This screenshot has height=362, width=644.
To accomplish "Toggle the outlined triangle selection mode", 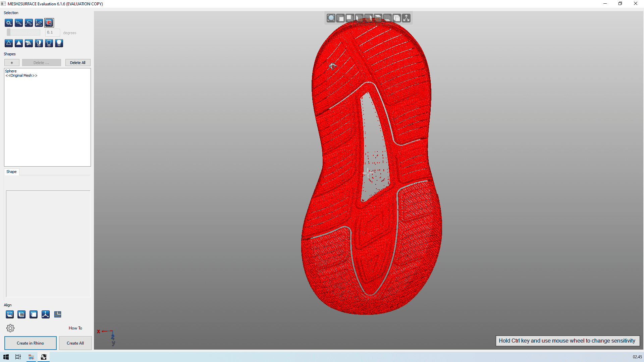I will [9, 43].
